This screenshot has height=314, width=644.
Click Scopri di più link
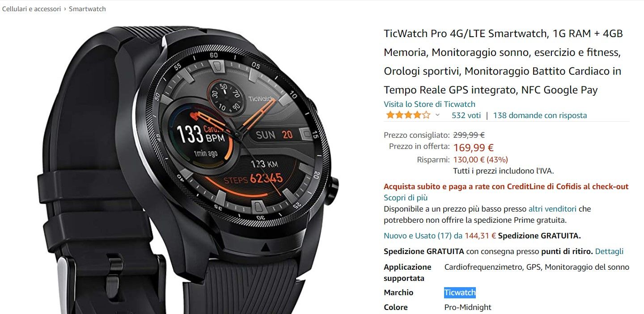coord(406,198)
